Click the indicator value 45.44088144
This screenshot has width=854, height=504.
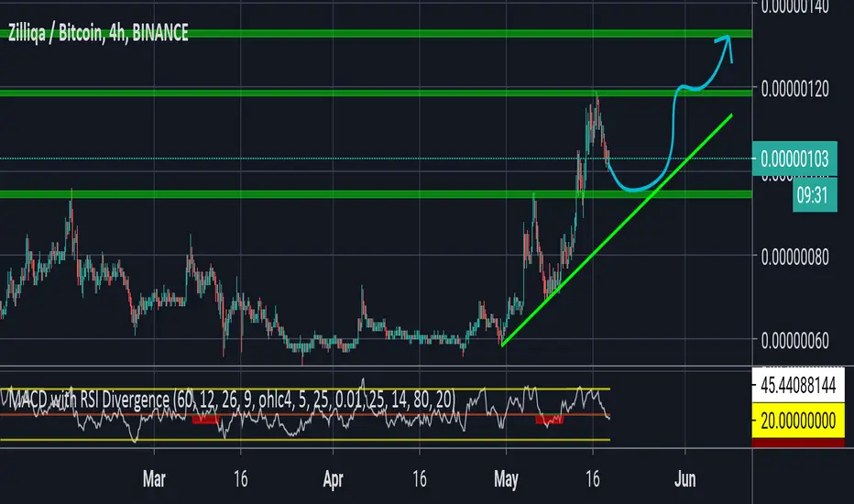(x=798, y=386)
